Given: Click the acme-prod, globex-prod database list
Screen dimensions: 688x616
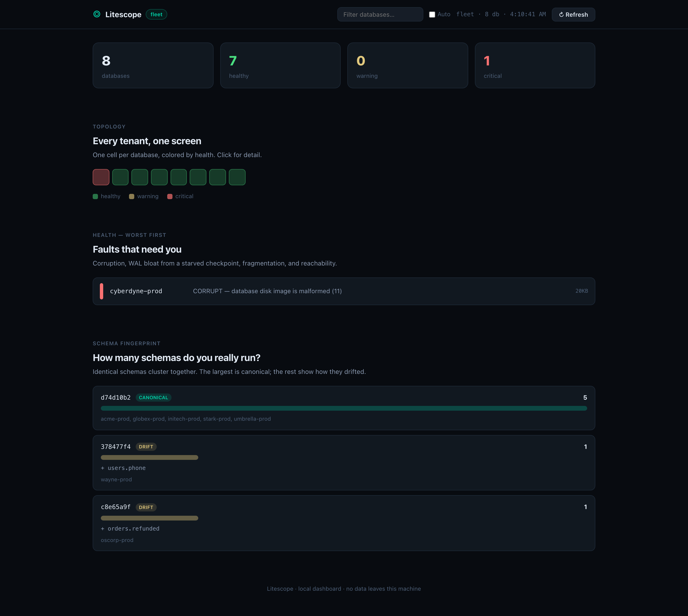Looking at the screenshot, I should point(186,419).
